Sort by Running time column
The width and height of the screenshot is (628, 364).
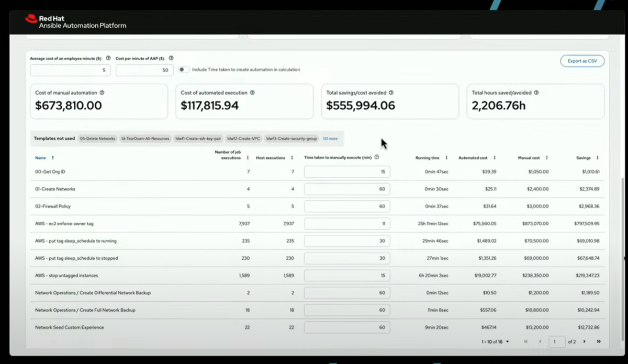446,157
